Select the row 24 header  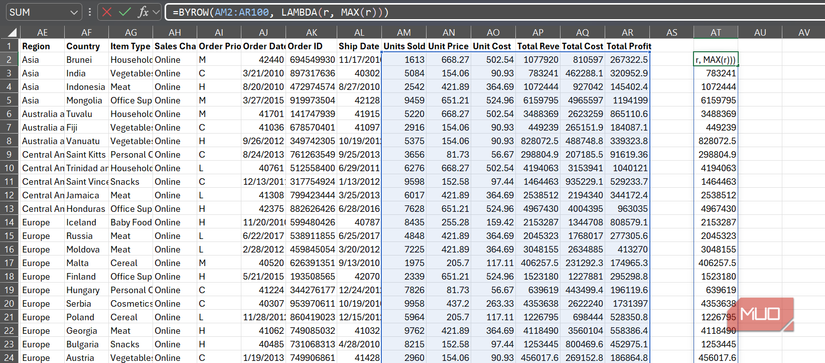pyautogui.click(x=9, y=357)
